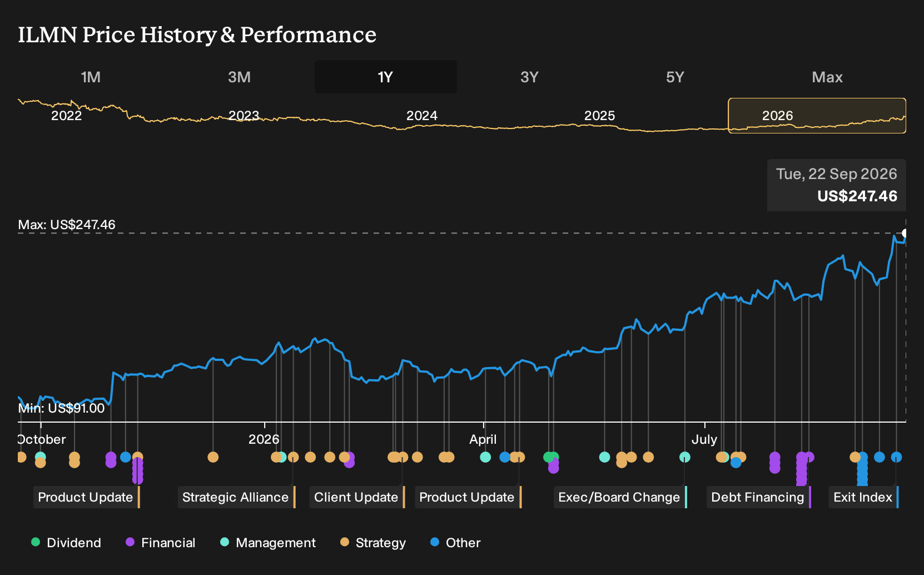Select the active 1Y range tab
This screenshot has height=575, width=924.
pos(386,77)
